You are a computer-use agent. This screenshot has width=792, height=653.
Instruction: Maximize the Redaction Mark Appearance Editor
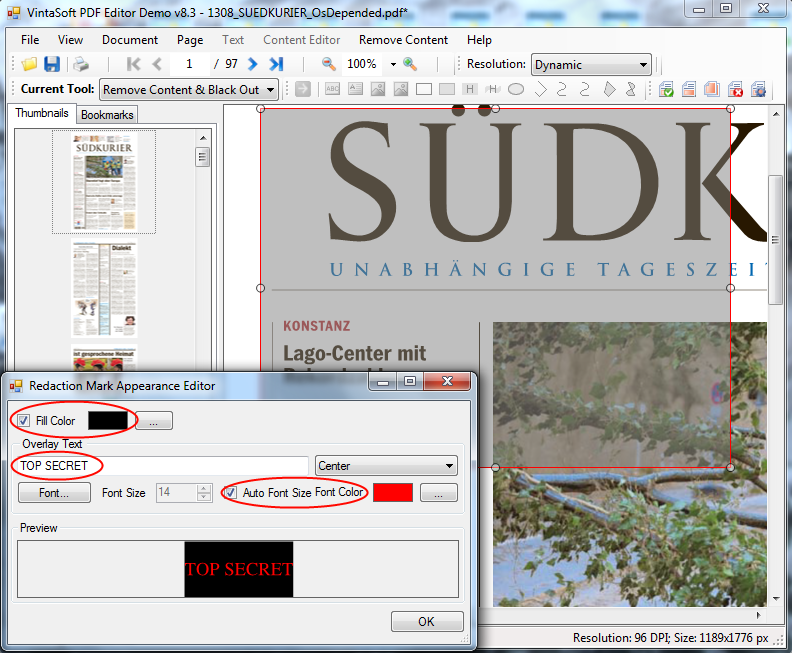pos(410,381)
